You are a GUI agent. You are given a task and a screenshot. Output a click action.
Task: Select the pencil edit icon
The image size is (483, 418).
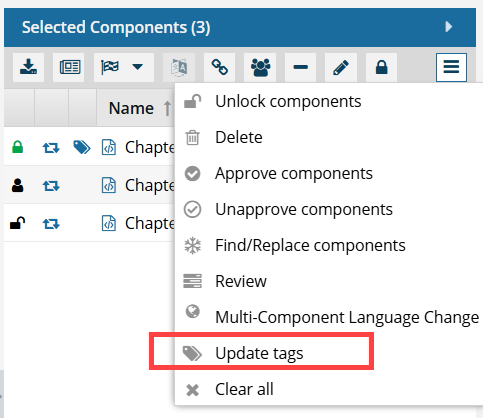coord(341,67)
